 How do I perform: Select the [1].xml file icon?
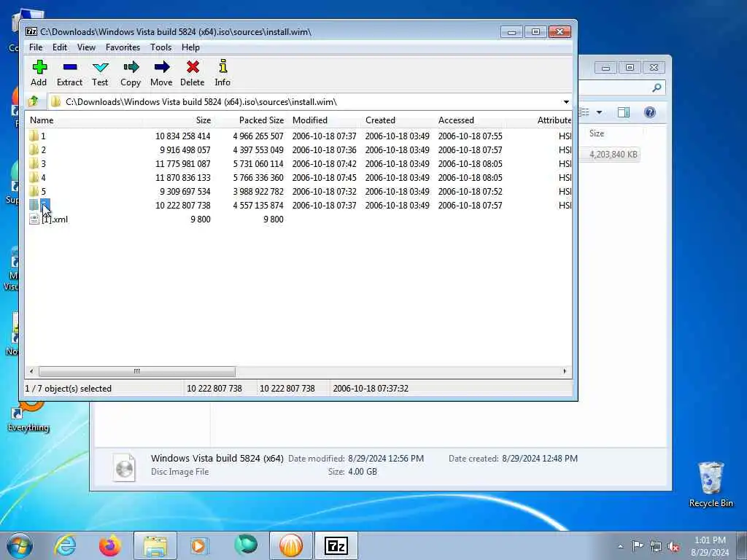coord(34,219)
